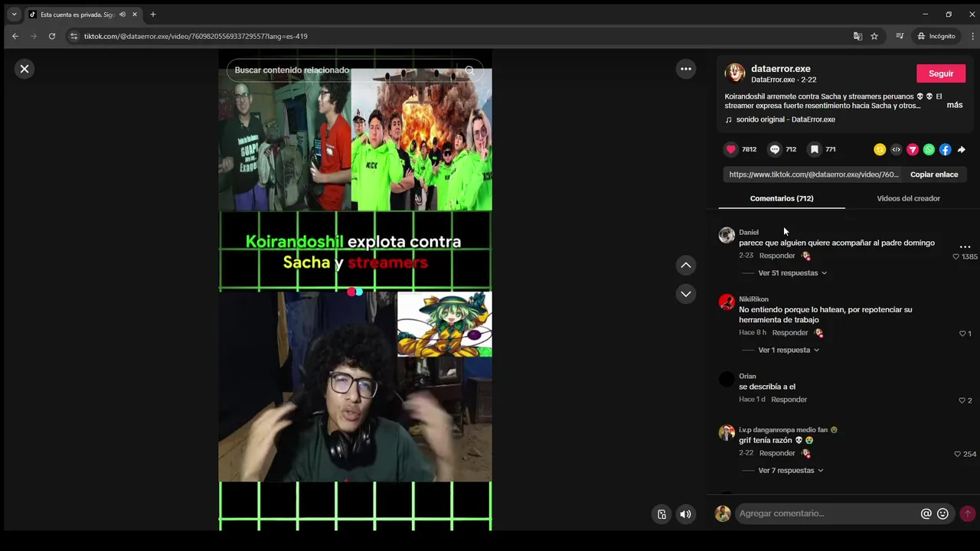Toggle auto-scroll icon beside volume

(661, 514)
